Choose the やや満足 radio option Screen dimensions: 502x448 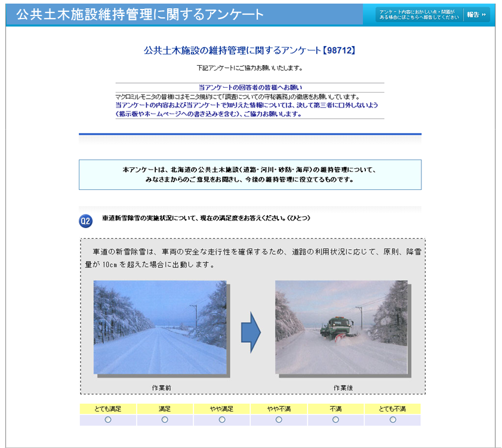click(x=222, y=420)
